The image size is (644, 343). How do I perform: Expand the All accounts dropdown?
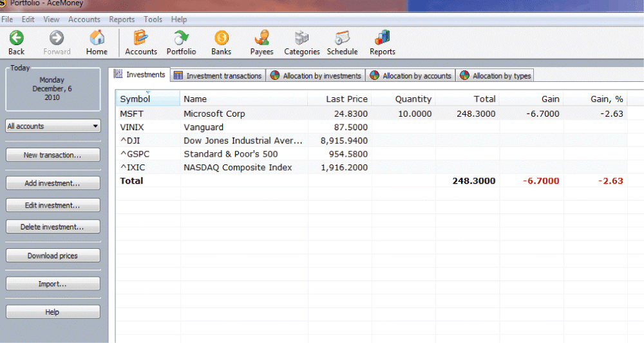(x=53, y=126)
